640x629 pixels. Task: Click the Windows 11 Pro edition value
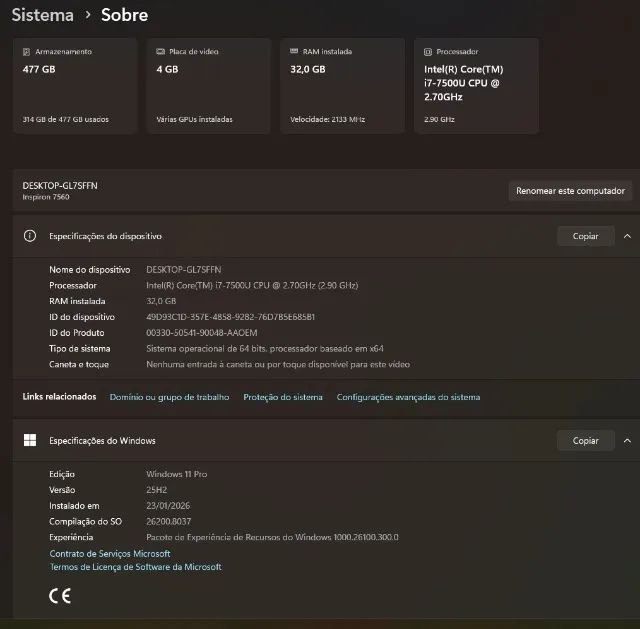tap(176, 474)
